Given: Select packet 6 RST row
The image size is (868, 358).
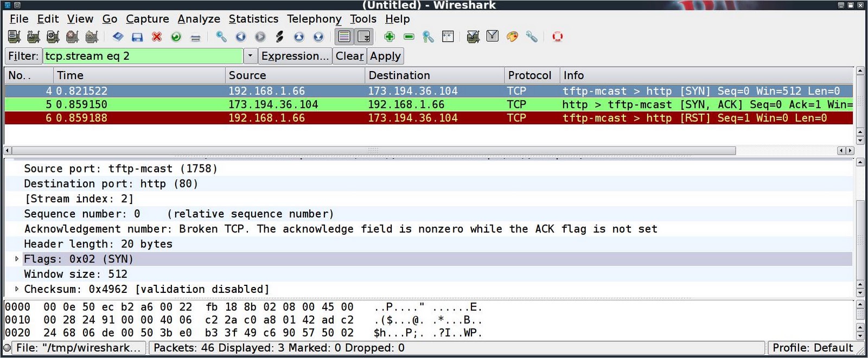Looking at the screenshot, I should pos(429,118).
